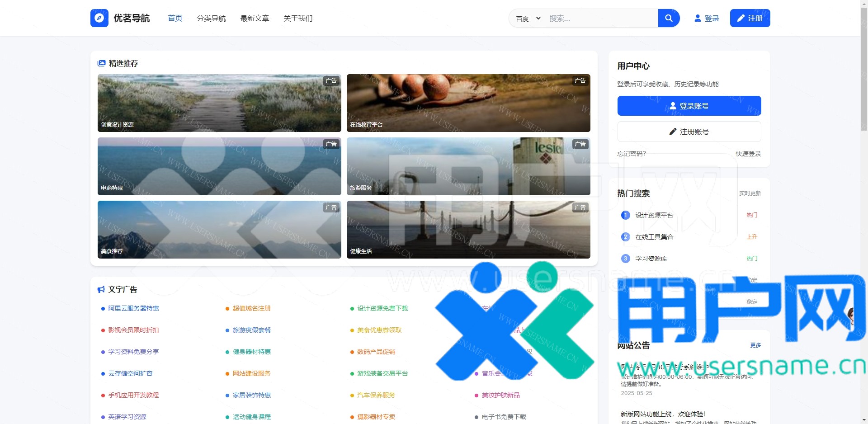Open the 百度 search engine dropdown
Screen dimensions: 868x424
click(x=528, y=19)
